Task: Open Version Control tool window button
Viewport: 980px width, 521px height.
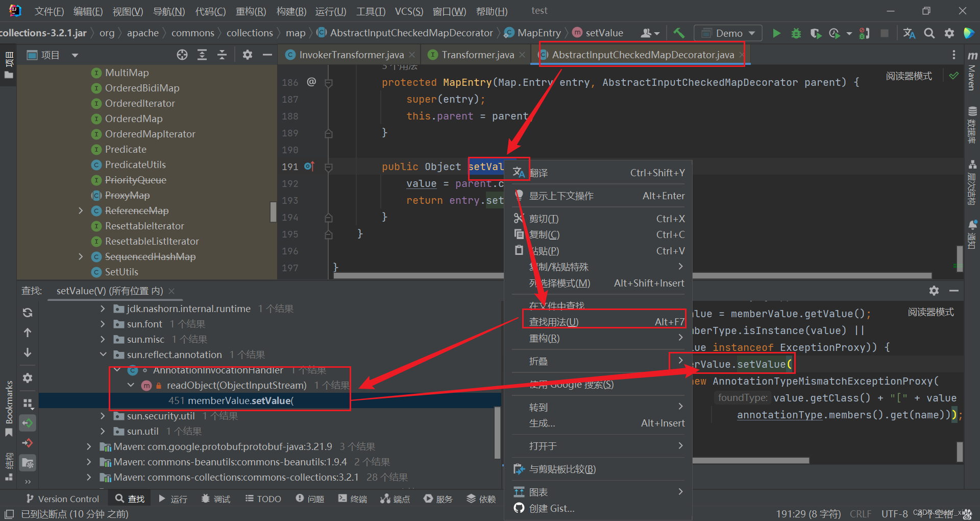Action: click(63, 499)
